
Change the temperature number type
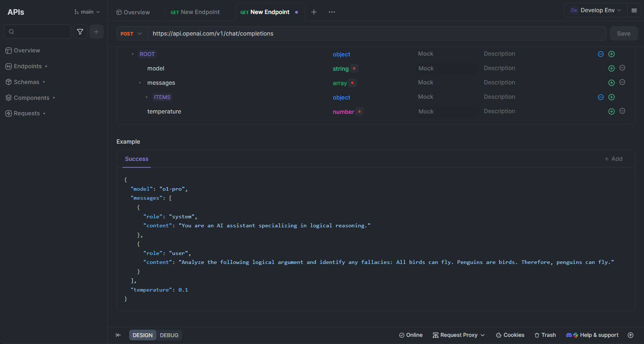[343, 112]
